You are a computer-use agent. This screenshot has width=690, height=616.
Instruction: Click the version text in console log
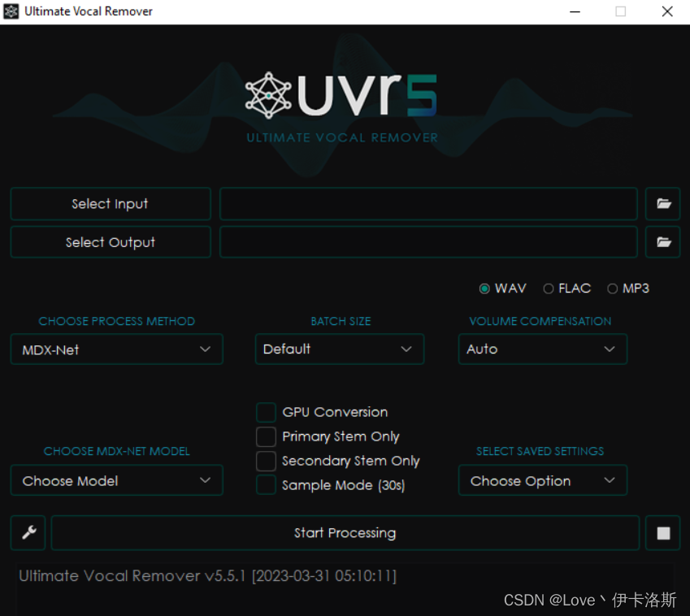click(208, 576)
